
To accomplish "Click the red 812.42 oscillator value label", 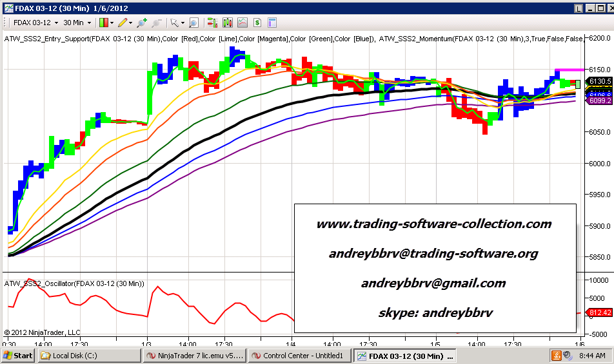I will 599,313.
